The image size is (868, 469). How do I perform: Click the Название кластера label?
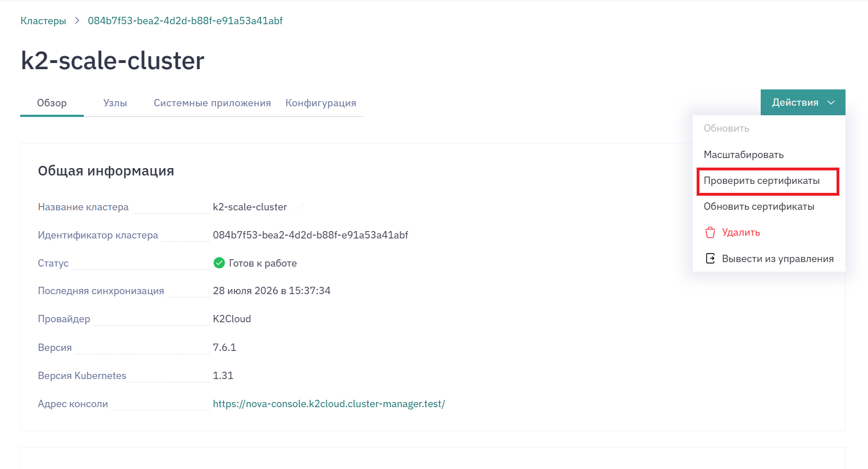click(x=83, y=207)
